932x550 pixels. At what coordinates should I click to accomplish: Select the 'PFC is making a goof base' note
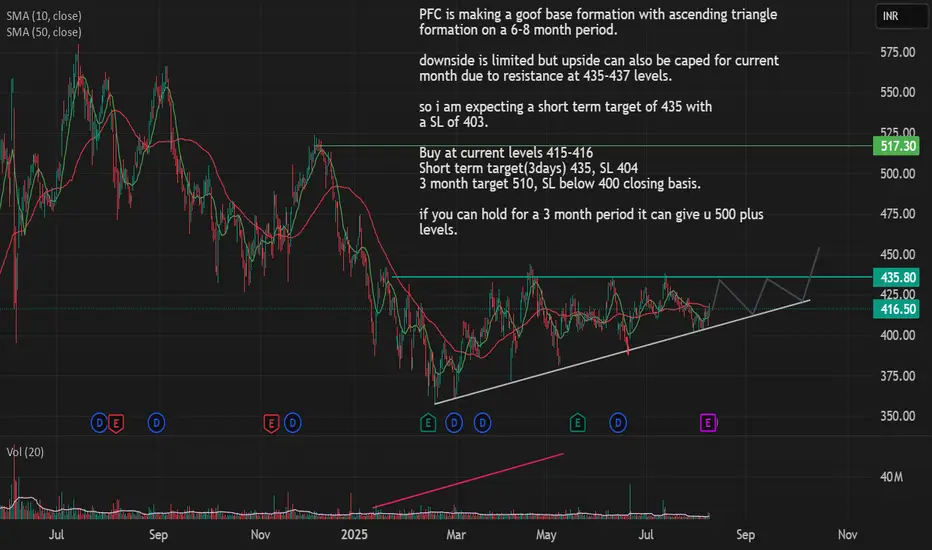tap(598, 22)
